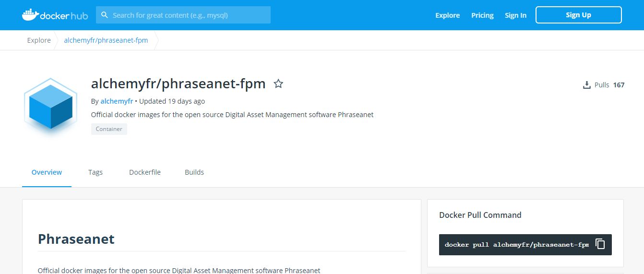Copy the docker pull command
This screenshot has width=644, height=274.
600,244
